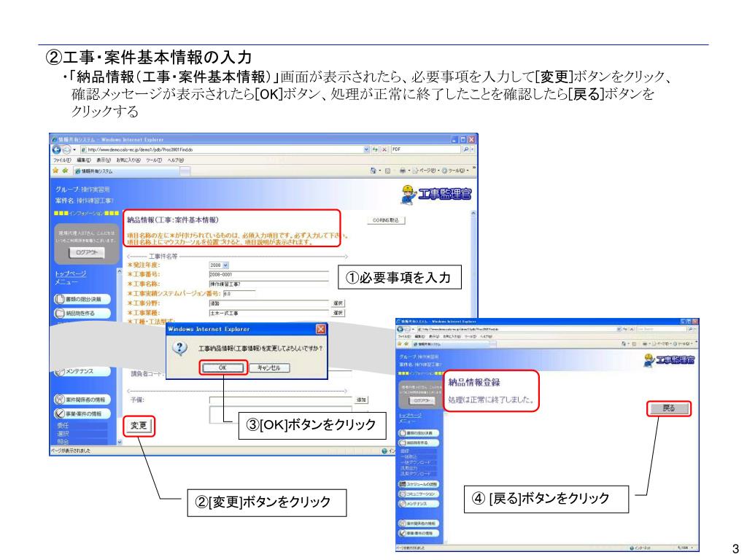747x560 pixels.
Task: Open the 表示(V) menu in the left window
Action: coord(104,160)
